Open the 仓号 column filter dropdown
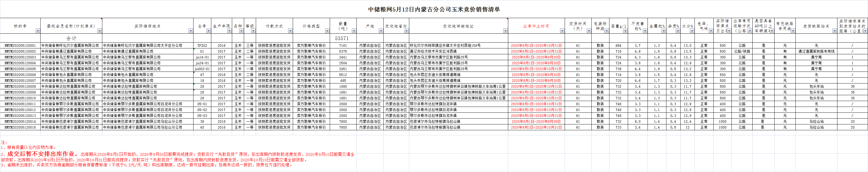This screenshot has width=868, height=172. pyautogui.click(x=209, y=31)
